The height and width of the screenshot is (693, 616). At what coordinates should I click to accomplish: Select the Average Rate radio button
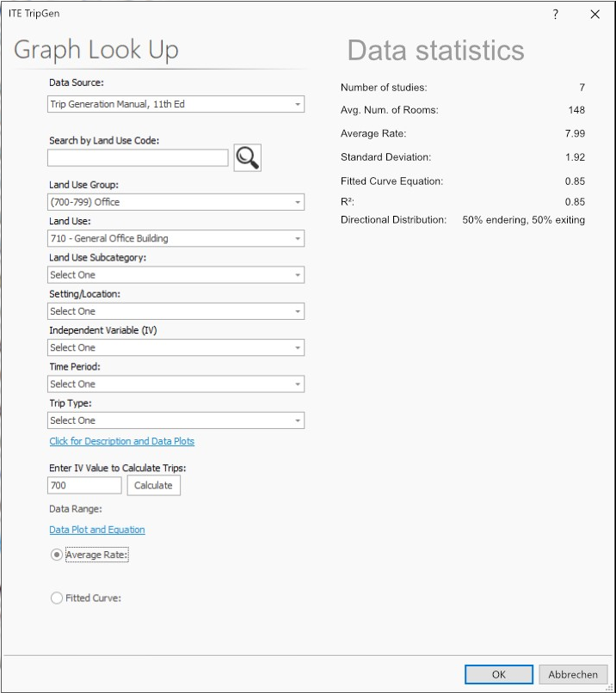pyautogui.click(x=57, y=555)
